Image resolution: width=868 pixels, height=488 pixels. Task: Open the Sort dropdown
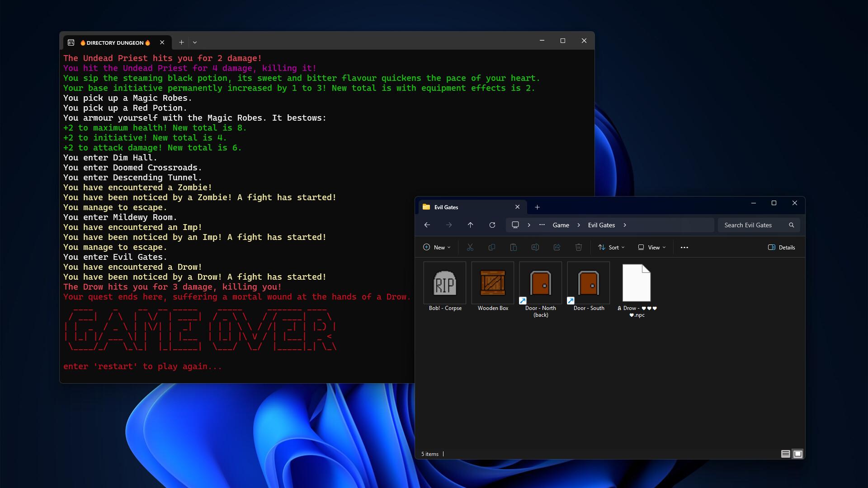pos(611,247)
